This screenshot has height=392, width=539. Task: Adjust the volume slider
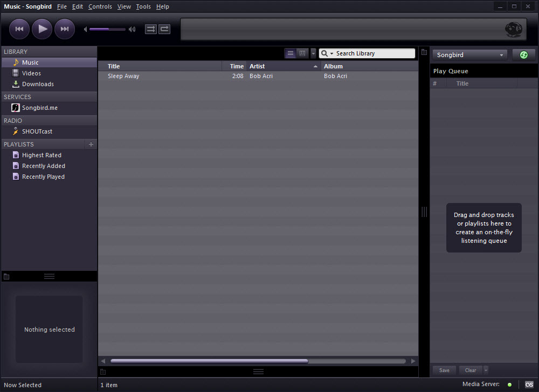[x=107, y=29]
